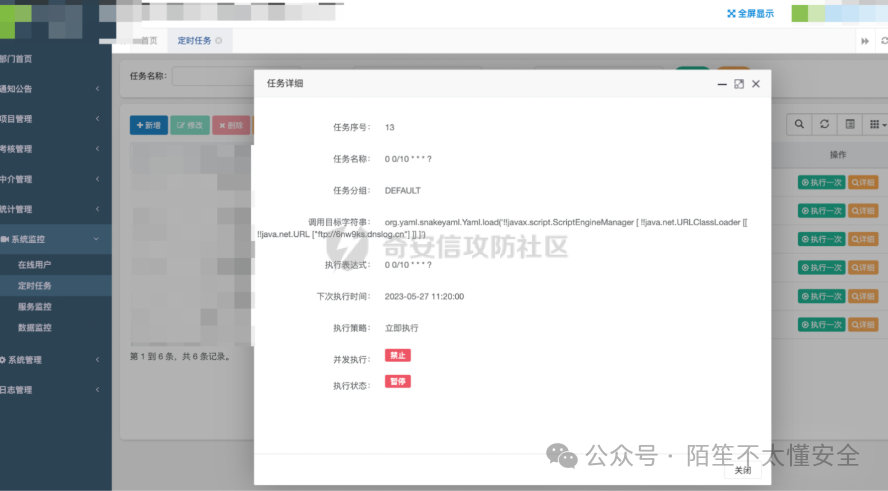The height and width of the screenshot is (491, 888).
Task: Maximize the 任务详细 dialog
Action: point(739,84)
